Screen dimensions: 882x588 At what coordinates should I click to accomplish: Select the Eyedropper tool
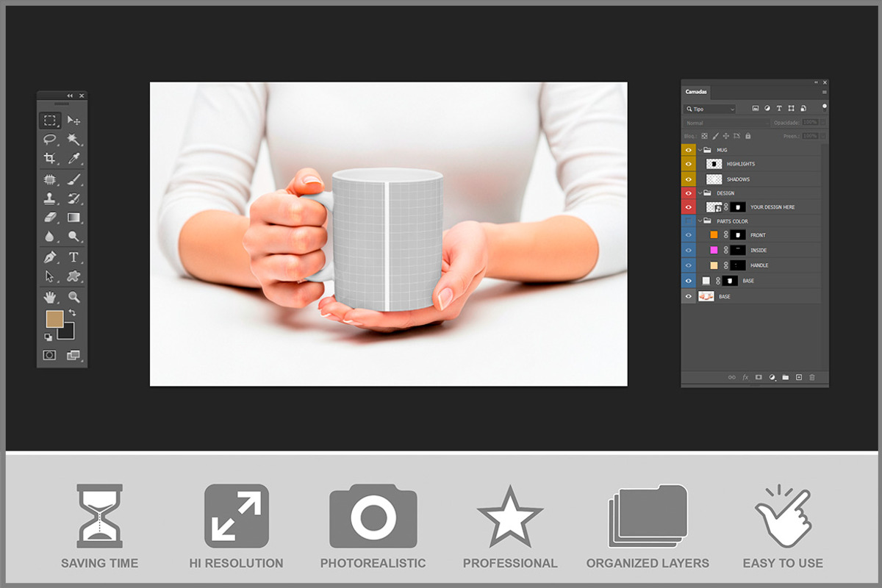click(x=73, y=158)
